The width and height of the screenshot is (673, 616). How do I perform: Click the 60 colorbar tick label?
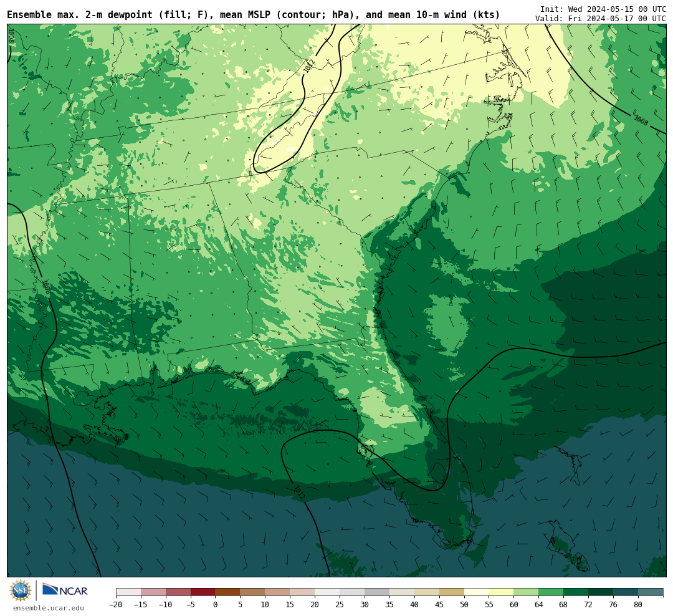pyautogui.click(x=514, y=605)
